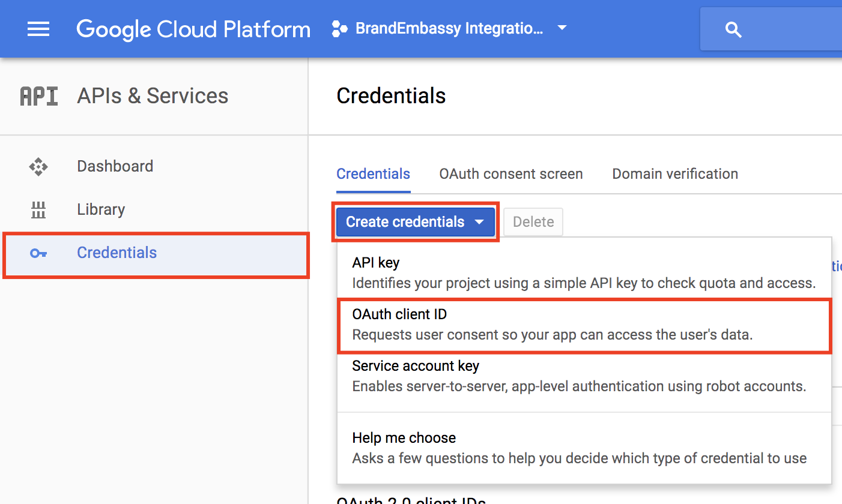
Task: Click the Dashboard sidebar icon
Action: click(x=38, y=166)
